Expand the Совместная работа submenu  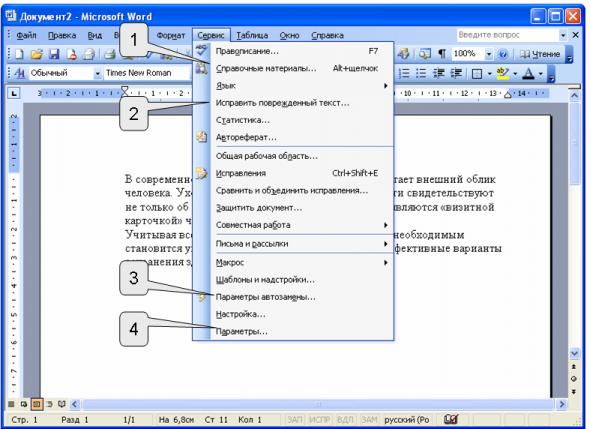293,225
